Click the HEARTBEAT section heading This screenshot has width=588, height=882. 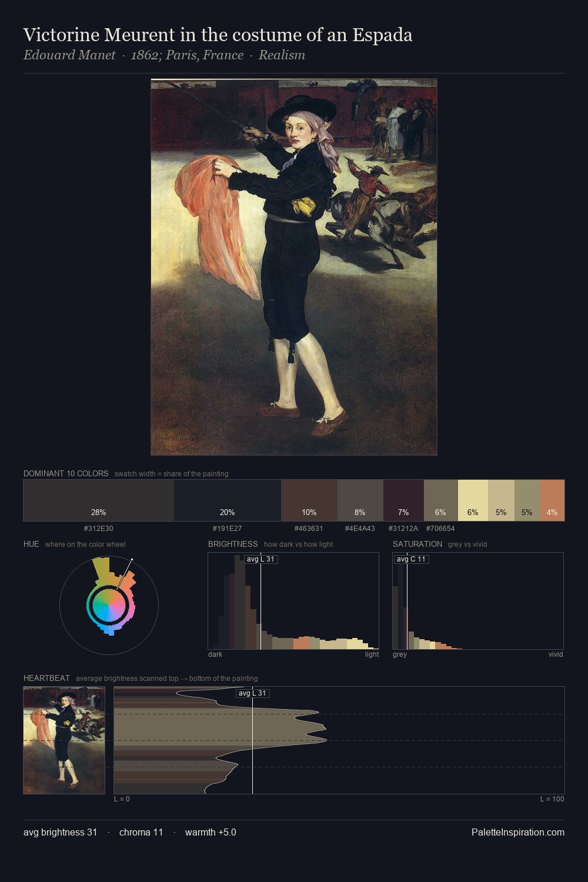pos(46,679)
